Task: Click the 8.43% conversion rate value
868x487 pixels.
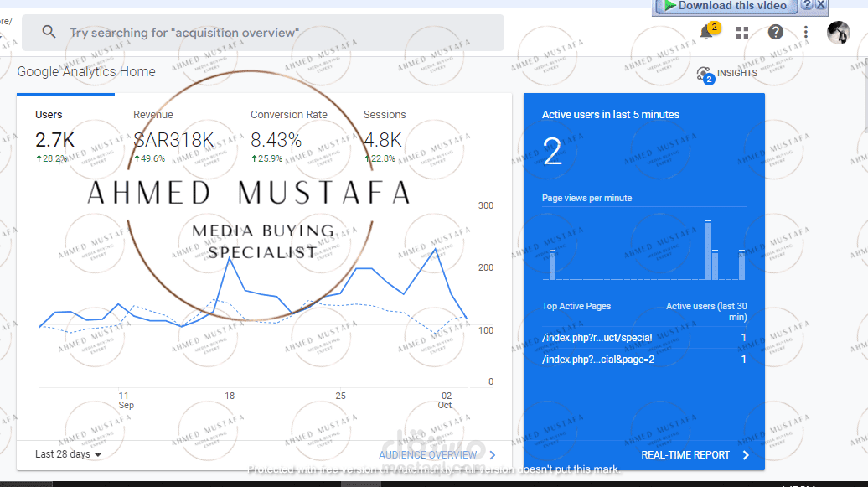Action: pyautogui.click(x=276, y=140)
